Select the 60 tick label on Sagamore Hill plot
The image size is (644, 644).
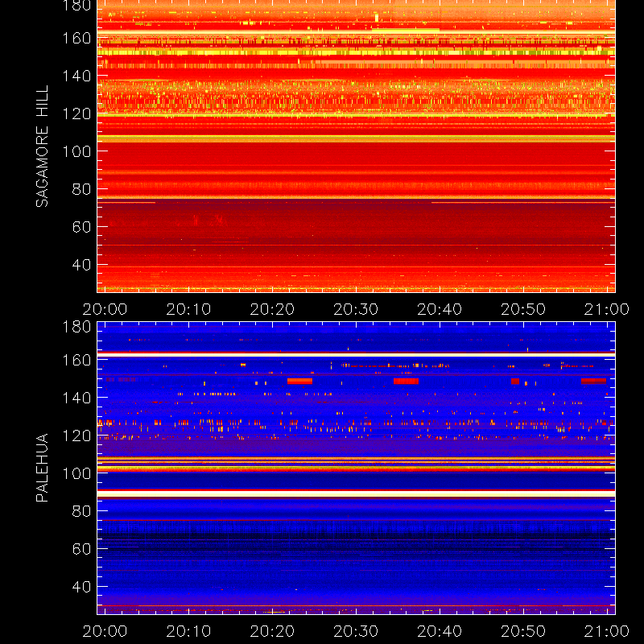tap(81, 227)
